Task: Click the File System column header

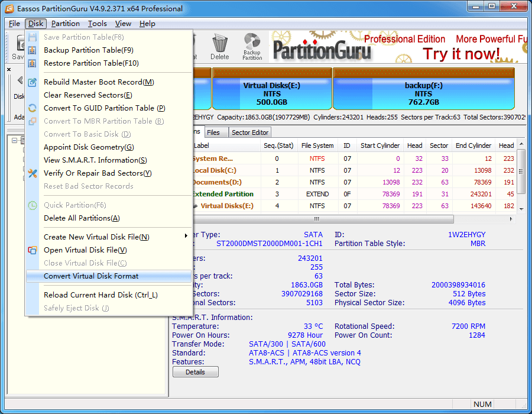Action: [x=317, y=145]
